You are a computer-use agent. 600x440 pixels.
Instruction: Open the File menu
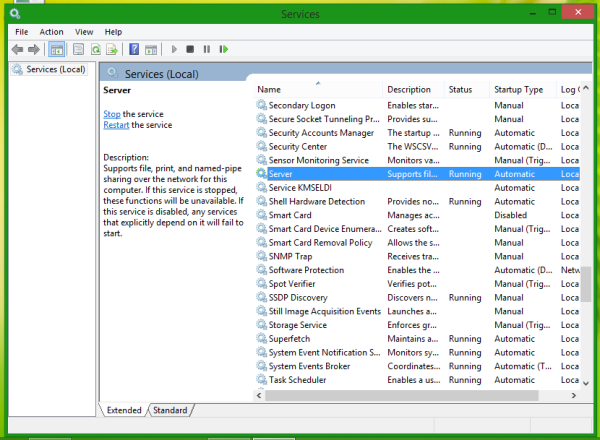coord(21,32)
